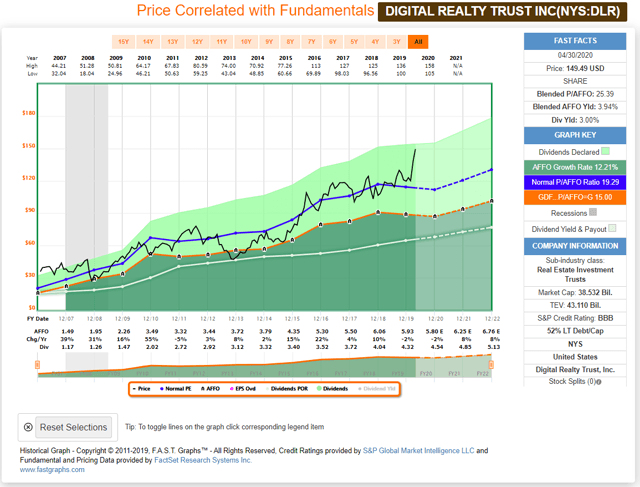Click the 12/10 AFFO data point marker
The width and height of the screenshot is (640, 487).
150,254
